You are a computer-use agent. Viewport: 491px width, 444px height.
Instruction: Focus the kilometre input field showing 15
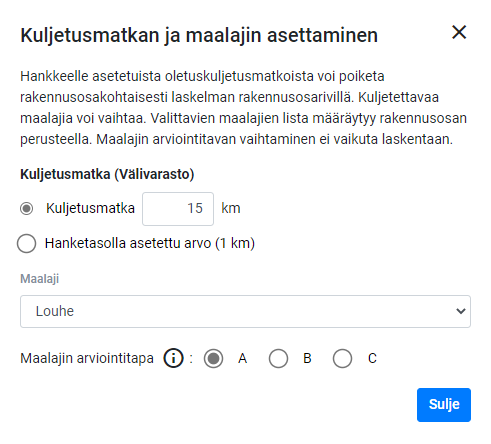[x=178, y=209]
